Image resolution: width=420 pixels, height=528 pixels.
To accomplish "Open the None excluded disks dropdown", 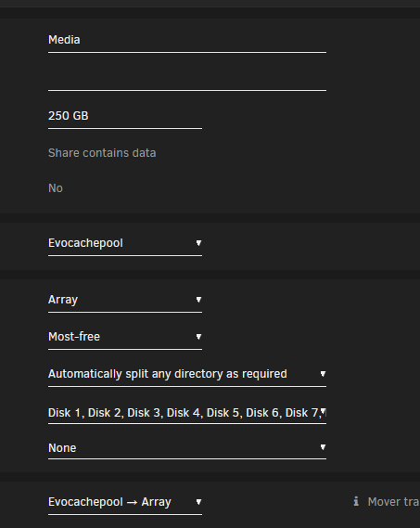I will coord(187,448).
